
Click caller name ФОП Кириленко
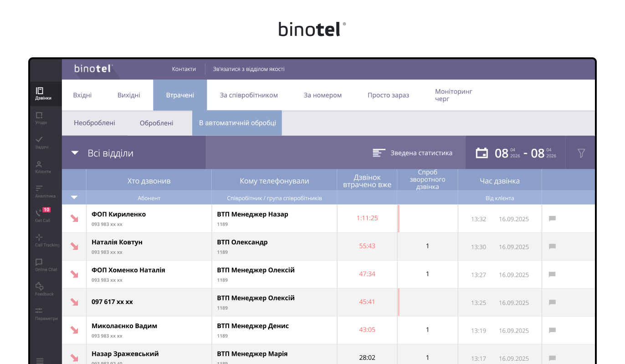tap(118, 214)
